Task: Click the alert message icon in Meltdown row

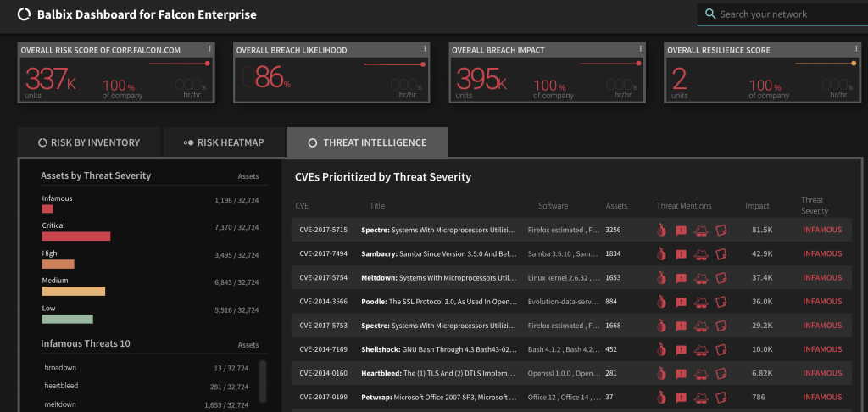Action: coord(681,277)
